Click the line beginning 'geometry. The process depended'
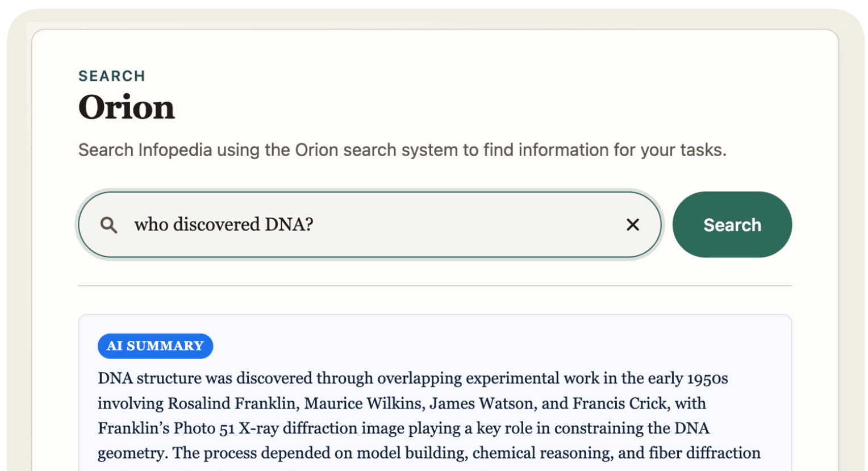 coord(429,453)
